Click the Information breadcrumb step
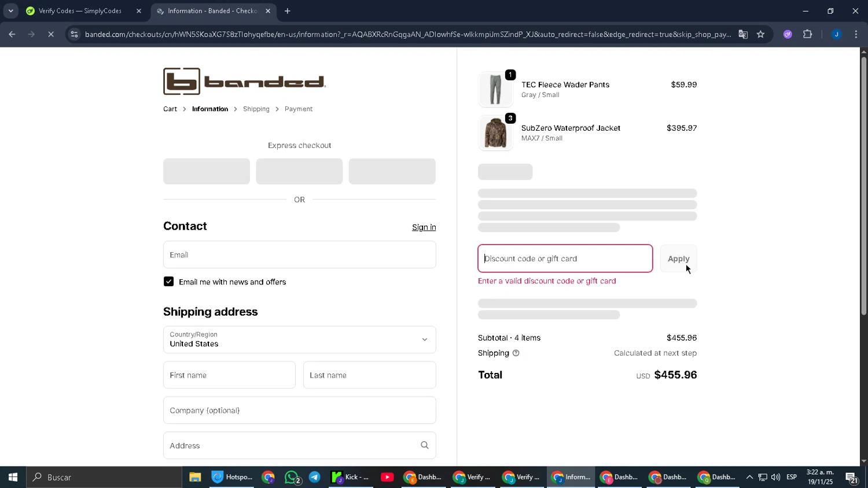The height and width of the screenshot is (488, 868). click(210, 109)
